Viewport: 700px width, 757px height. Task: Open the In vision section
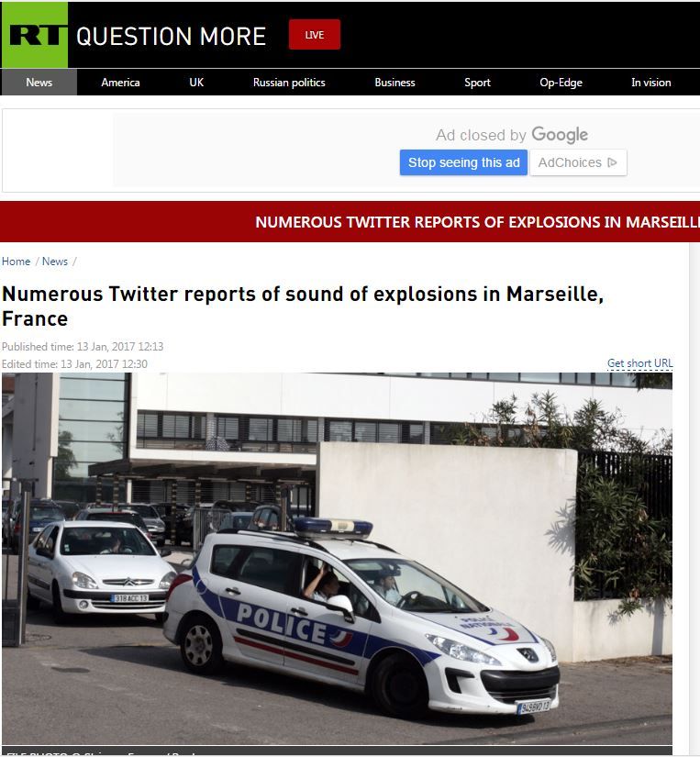point(650,83)
